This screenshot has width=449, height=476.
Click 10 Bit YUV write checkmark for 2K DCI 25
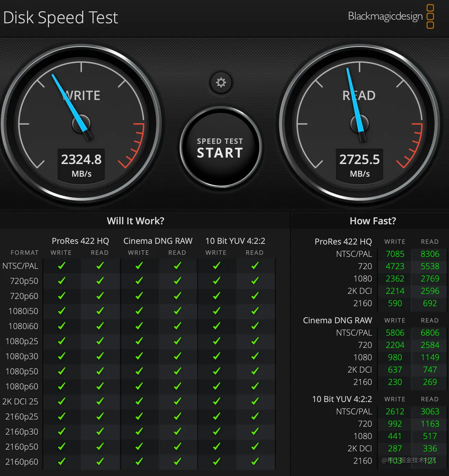(217, 401)
